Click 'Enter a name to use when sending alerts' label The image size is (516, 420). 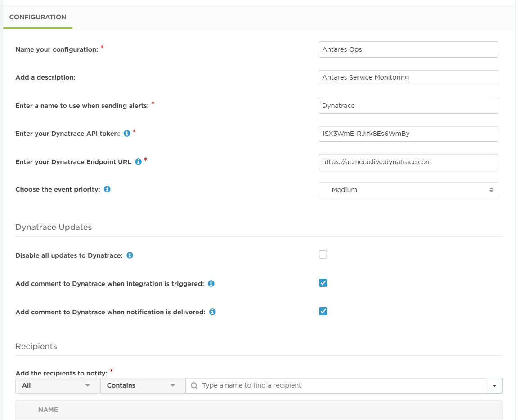tap(82, 106)
